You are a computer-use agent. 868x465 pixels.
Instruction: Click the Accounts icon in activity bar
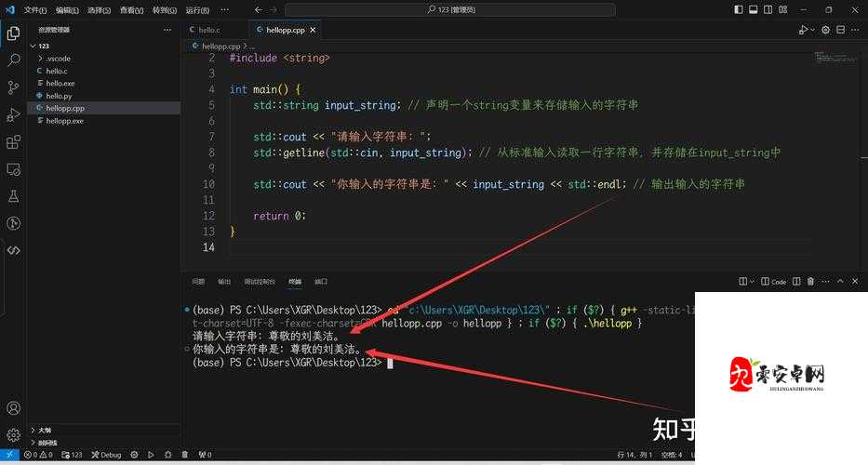[13, 408]
